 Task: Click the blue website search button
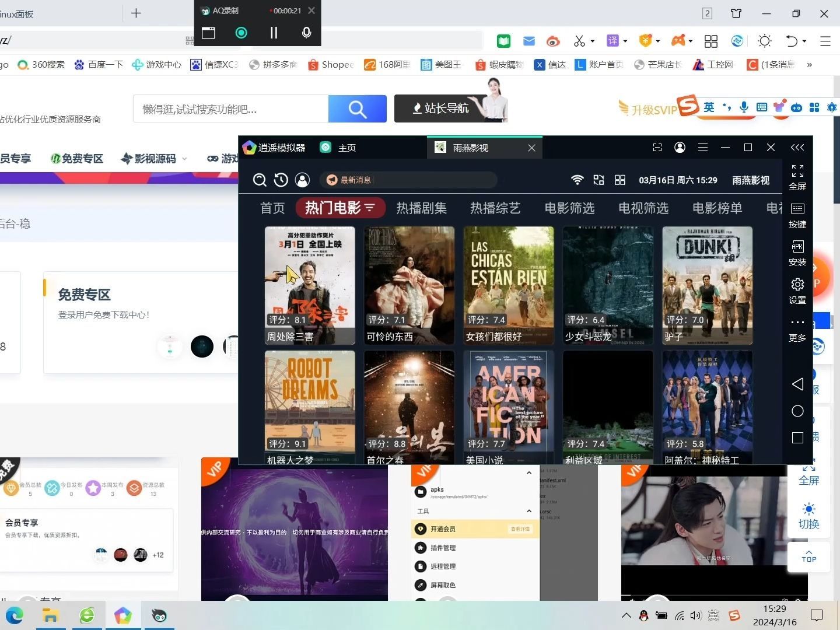click(x=358, y=109)
